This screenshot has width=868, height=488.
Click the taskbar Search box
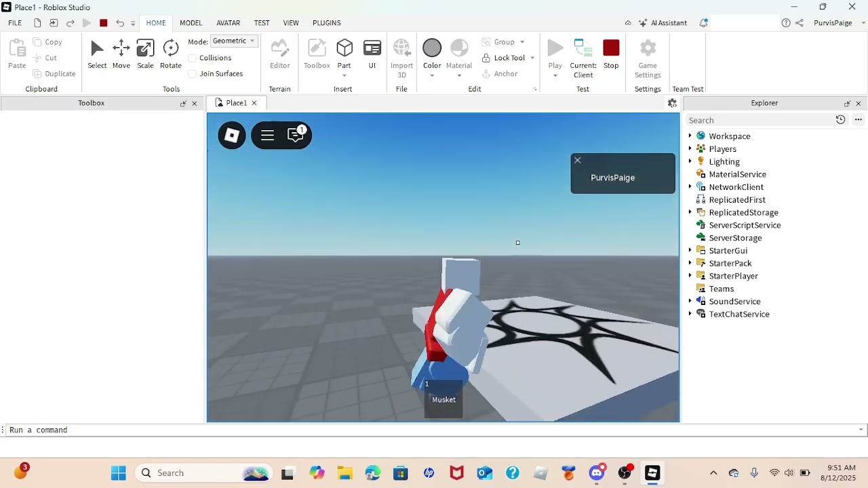pos(203,473)
